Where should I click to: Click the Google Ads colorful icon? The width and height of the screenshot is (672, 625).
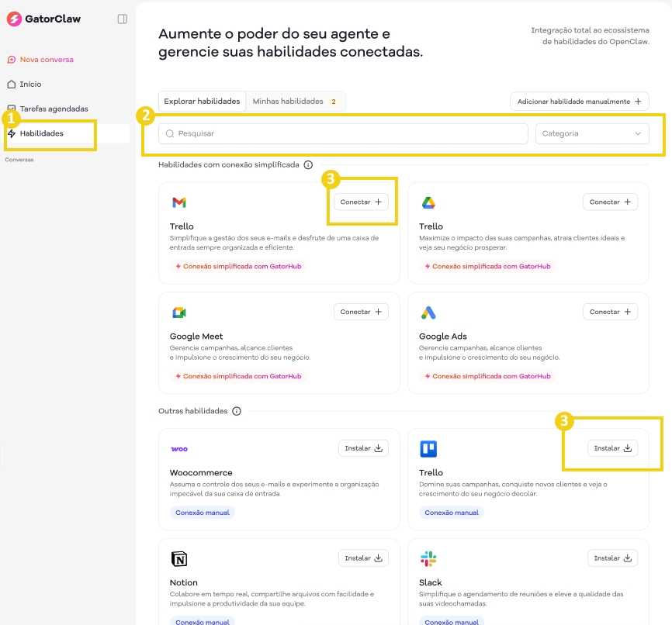pyautogui.click(x=428, y=312)
